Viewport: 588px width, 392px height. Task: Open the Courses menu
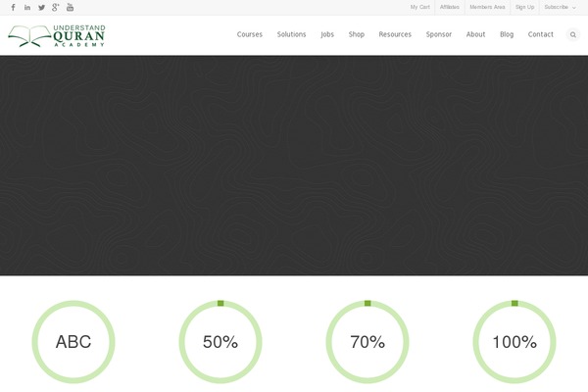250,34
